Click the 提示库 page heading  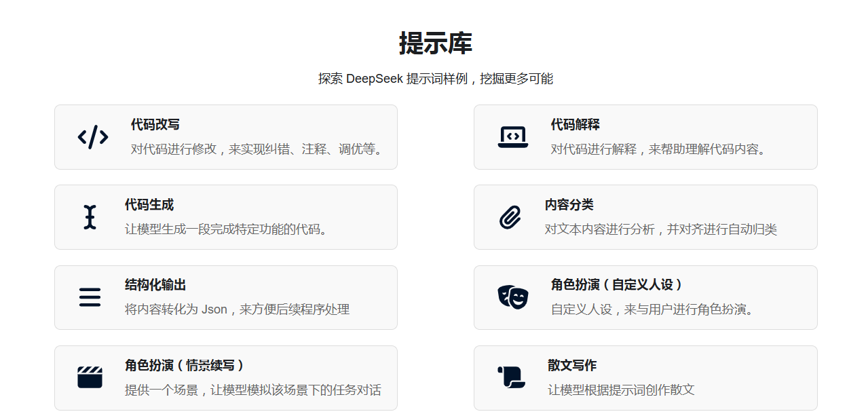pos(436,43)
